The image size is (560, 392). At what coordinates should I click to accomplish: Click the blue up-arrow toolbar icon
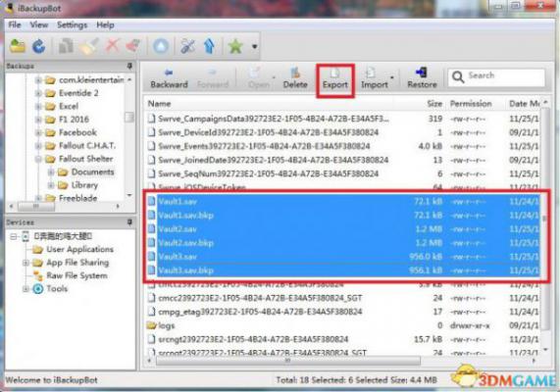(209, 46)
